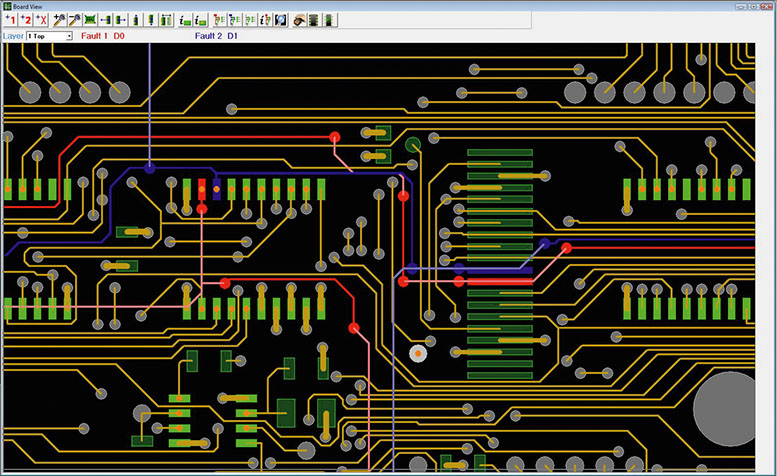Click the dark chip layer stack icon

[314, 20]
